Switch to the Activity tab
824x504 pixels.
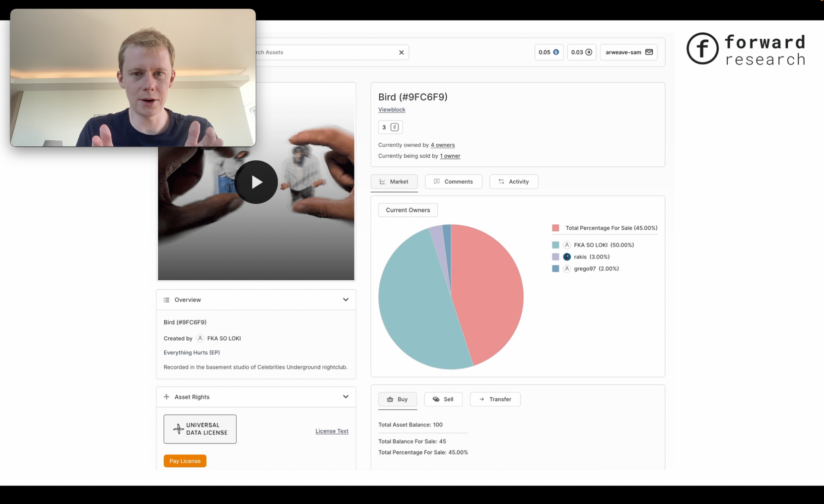[x=513, y=182]
